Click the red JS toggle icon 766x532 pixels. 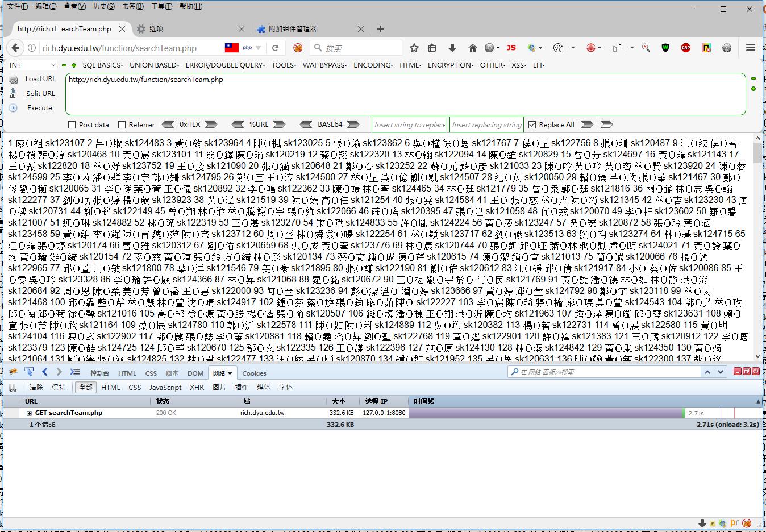coord(511,48)
